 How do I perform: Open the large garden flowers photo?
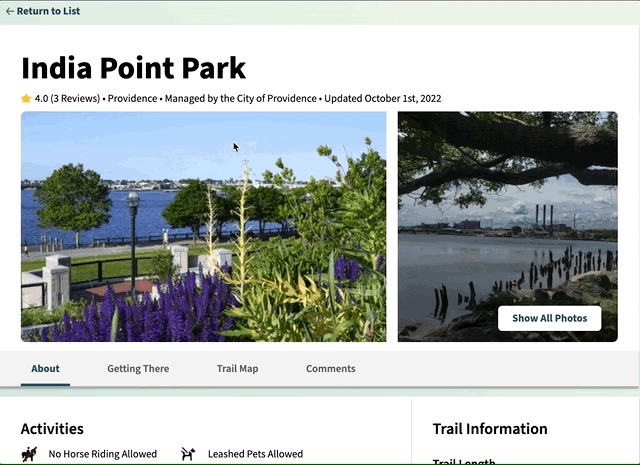click(x=203, y=226)
